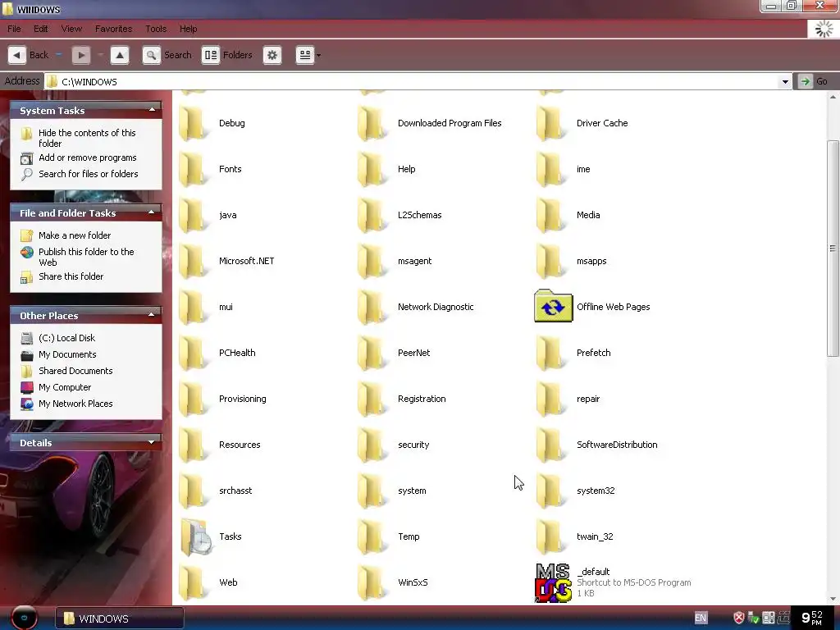Go to Shared Documents
This screenshot has height=630, width=840.
[x=75, y=371]
